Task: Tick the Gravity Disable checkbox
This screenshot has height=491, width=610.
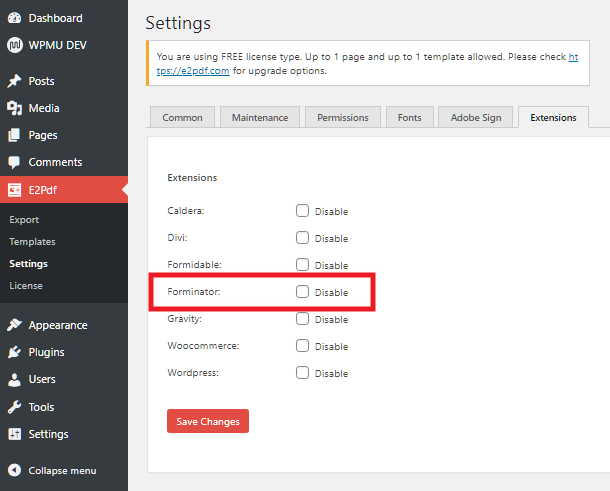Action: [302, 319]
